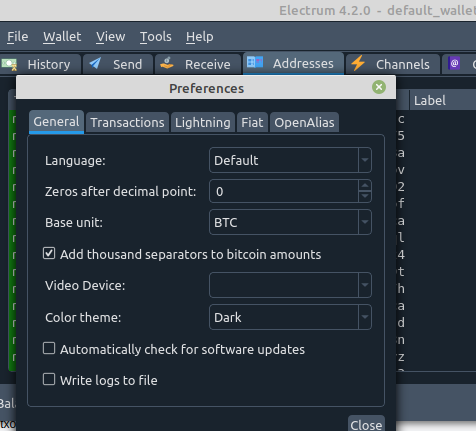The height and width of the screenshot is (431, 476).
Task: Click the Send tab label
Action: pos(128,64)
